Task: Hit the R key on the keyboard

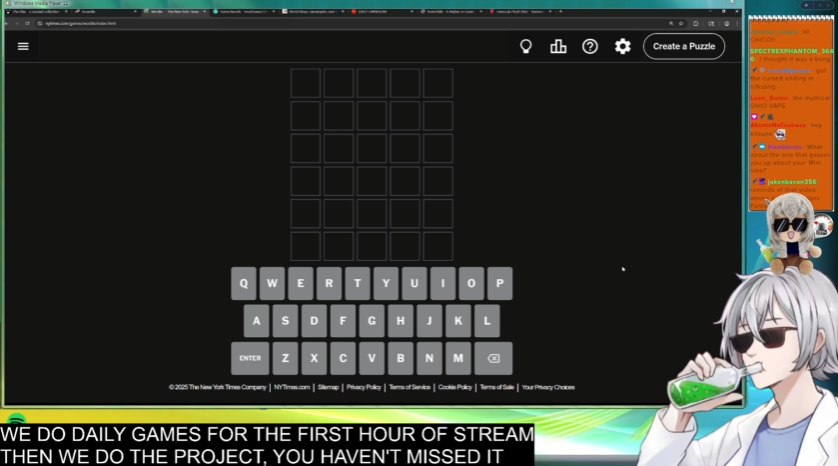Action: (329, 283)
